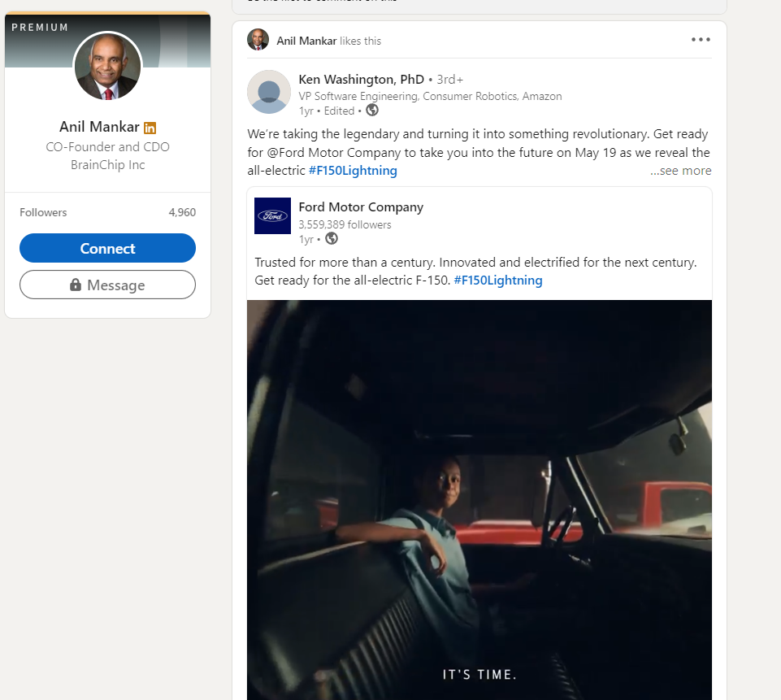Screen dimensions: 781x700
Task: Open Ken Washington, PhD profile link
Action: tap(361, 80)
